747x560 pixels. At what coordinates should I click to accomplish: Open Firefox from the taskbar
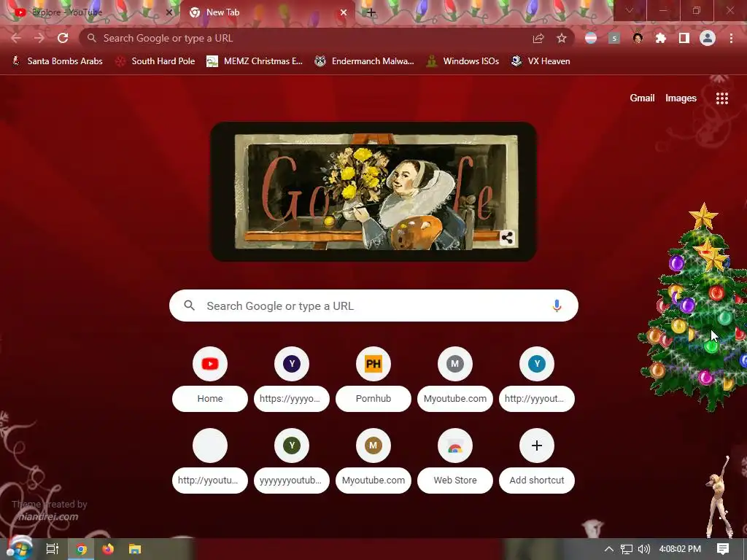(x=108, y=549)
